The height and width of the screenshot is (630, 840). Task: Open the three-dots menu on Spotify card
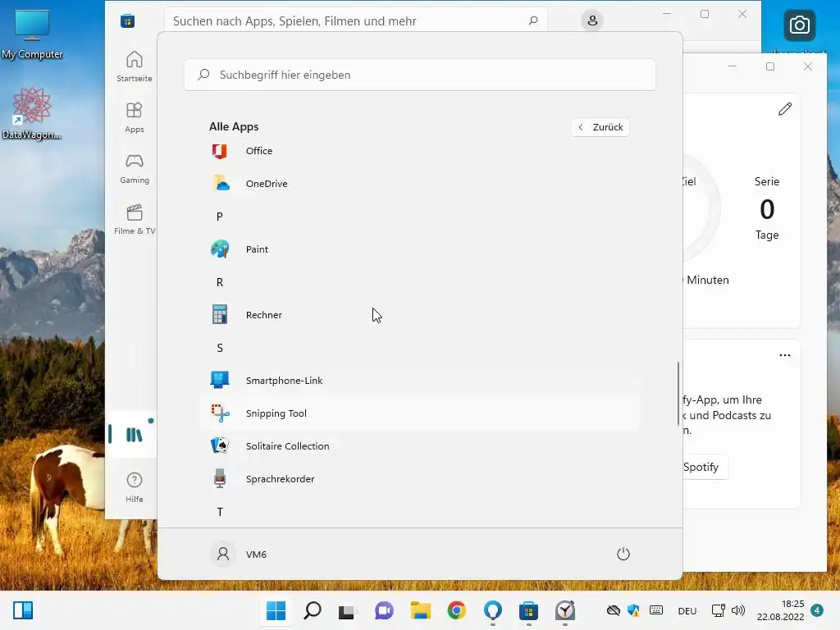(x=785, y=355)
